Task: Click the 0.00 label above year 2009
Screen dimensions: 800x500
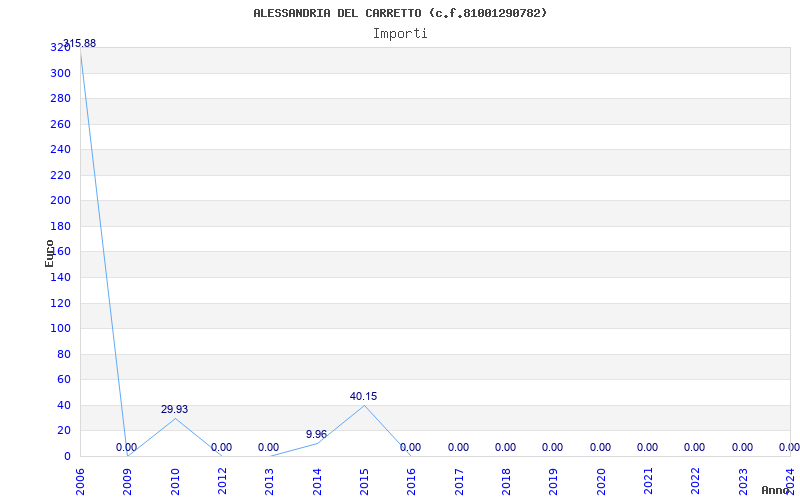Action: pos(127,447)
